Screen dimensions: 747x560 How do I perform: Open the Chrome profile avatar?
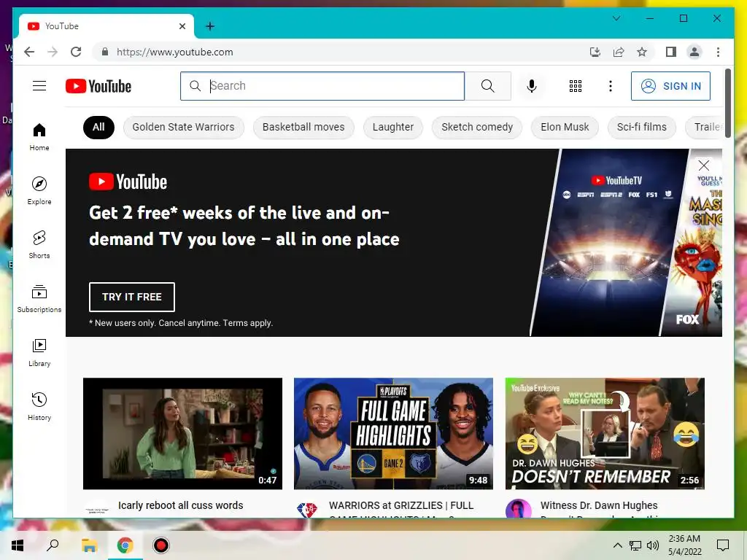pyautogui.click(x=694, y=52)
